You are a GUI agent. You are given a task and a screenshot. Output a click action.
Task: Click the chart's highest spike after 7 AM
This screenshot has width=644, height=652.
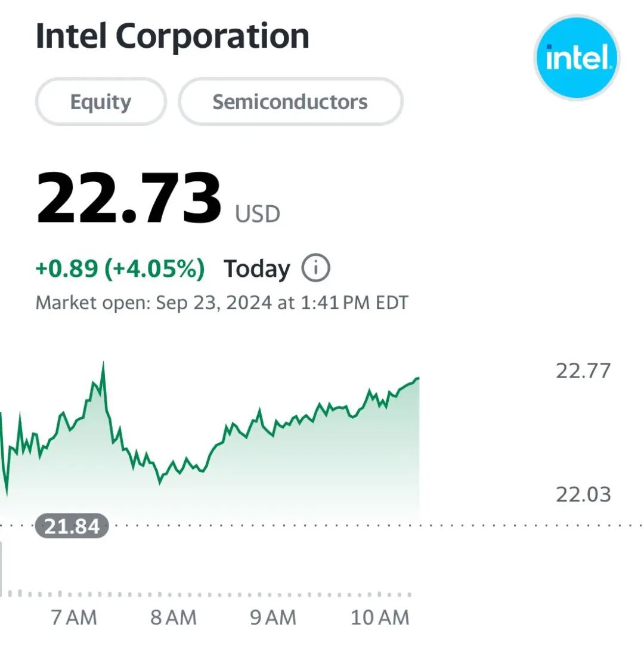[103, 364]
